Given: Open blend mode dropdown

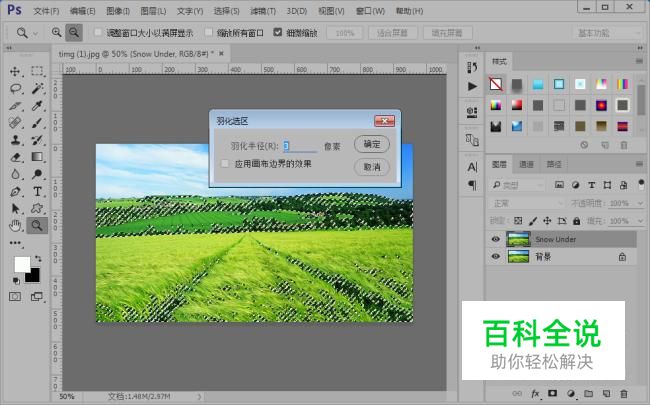Looking at the screenshot, I should coord(526,203).
